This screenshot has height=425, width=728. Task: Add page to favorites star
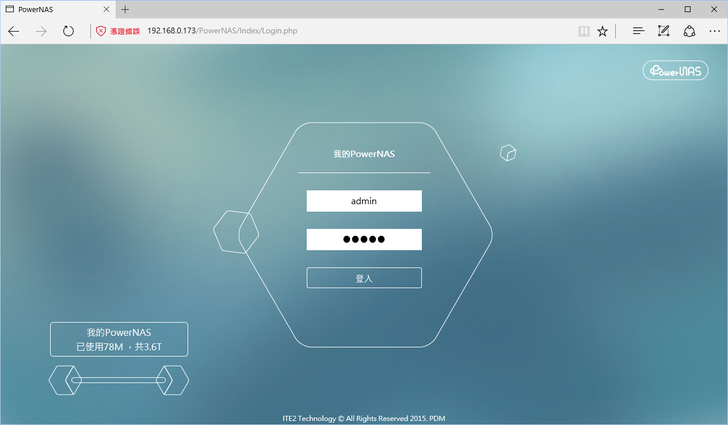pyautogui.click(x=602, y=31)
